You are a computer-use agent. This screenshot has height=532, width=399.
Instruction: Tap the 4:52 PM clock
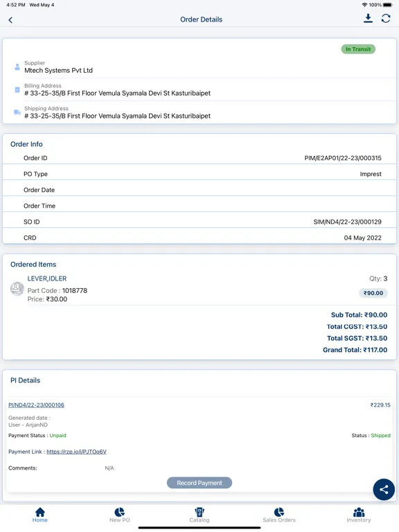[x=16, y=5]
